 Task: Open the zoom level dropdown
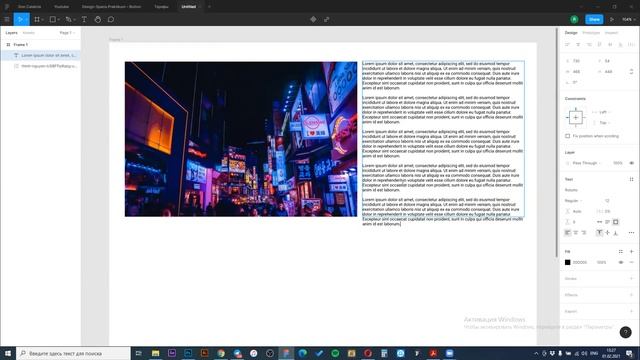point(628,19)
